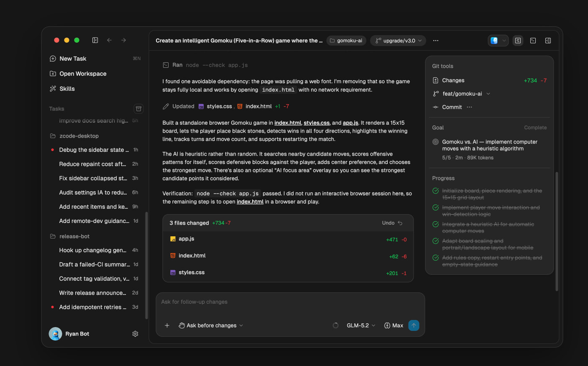The height and width of the screenshot is (366, 588).
Task: Click the Finder app icon button
Action: pyautogui.click(x=494, y=41)
